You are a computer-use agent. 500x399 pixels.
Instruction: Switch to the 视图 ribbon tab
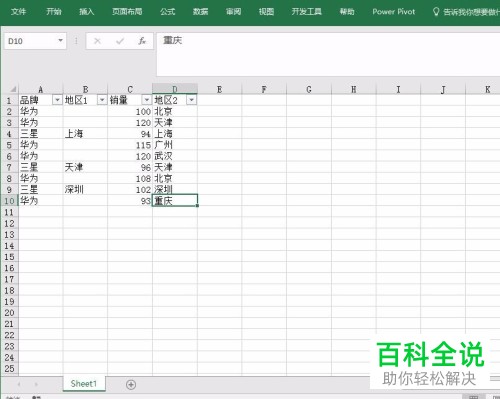(266, 12)
